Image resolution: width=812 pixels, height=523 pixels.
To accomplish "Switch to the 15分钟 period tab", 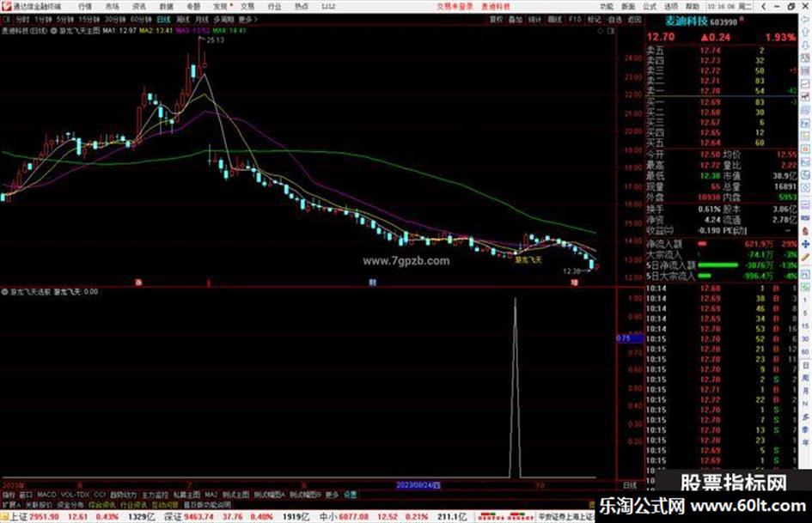I will (89, 19).
